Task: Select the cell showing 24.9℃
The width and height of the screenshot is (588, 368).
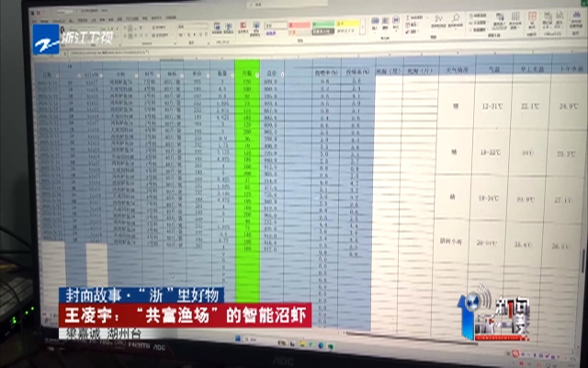Action: click(x=569, y=107)
